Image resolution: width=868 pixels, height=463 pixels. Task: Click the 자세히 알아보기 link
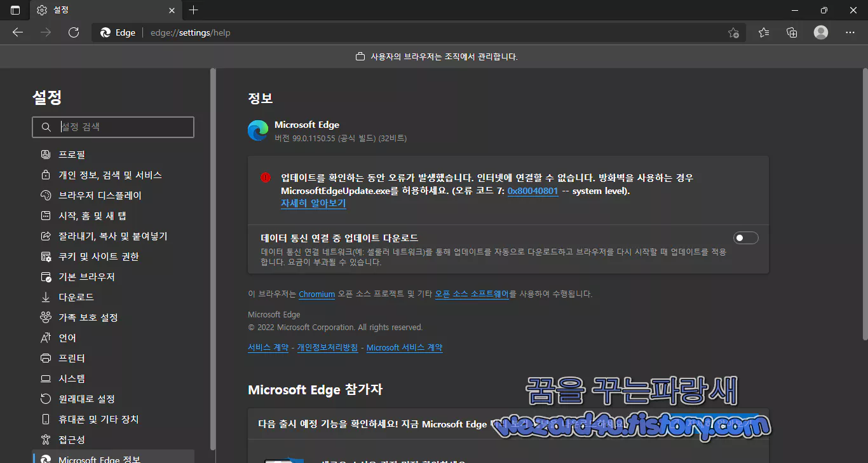(x=313, y=204)
